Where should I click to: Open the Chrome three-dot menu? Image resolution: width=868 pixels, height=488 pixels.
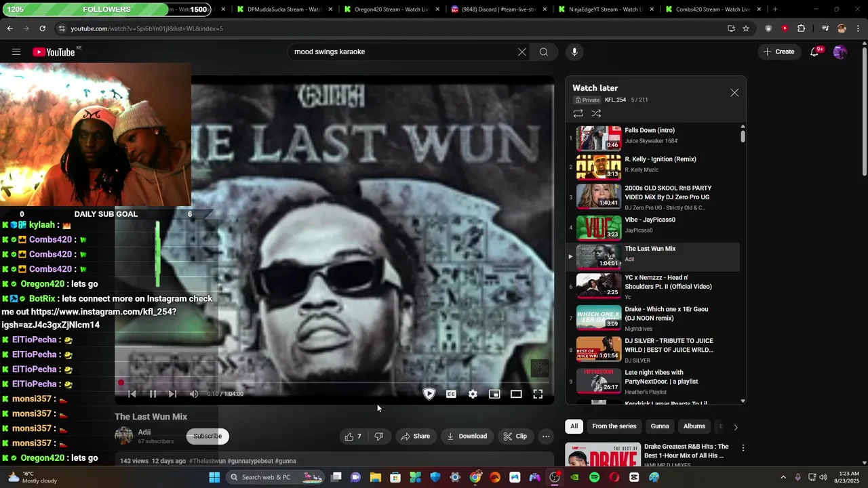858,28
